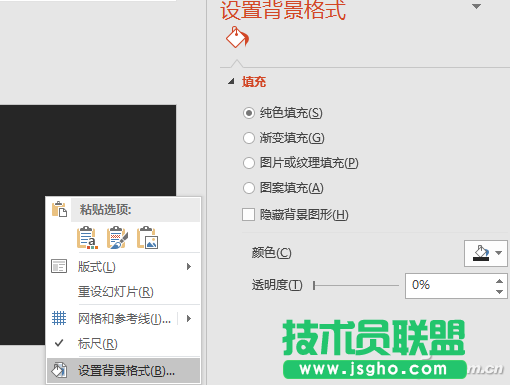Expand the 版式(L) submenu arrow
Image resolution: width=510 pixels, height=385 pixels.
[189, 266]
